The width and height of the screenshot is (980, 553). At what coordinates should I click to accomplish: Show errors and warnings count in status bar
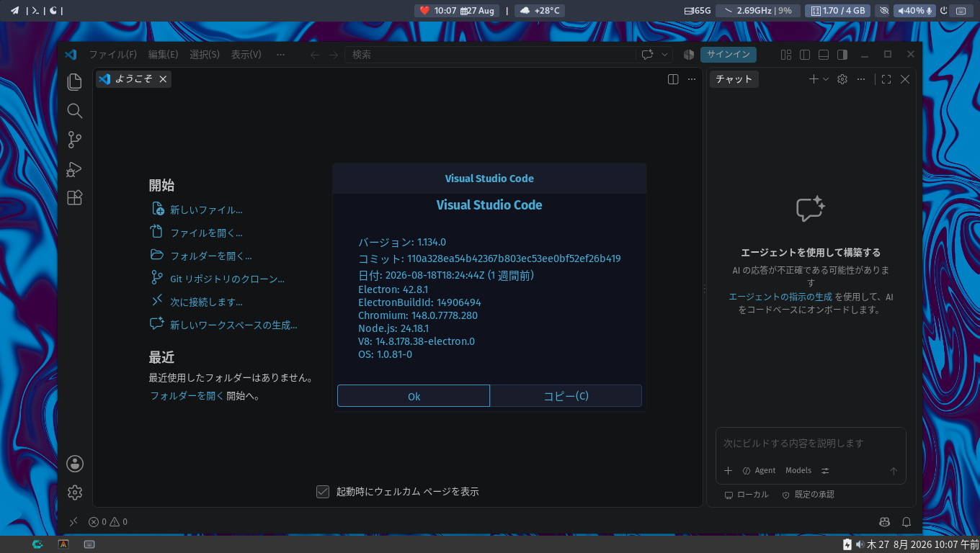108,522
